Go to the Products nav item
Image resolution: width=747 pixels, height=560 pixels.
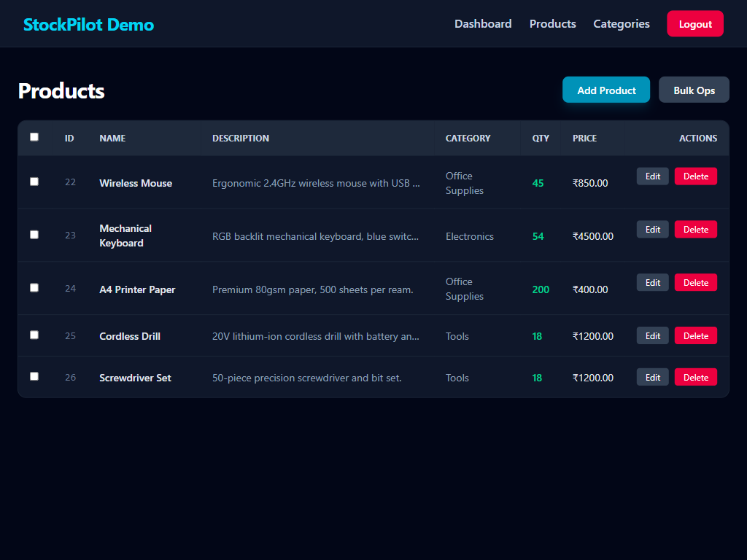coord(553,24)
